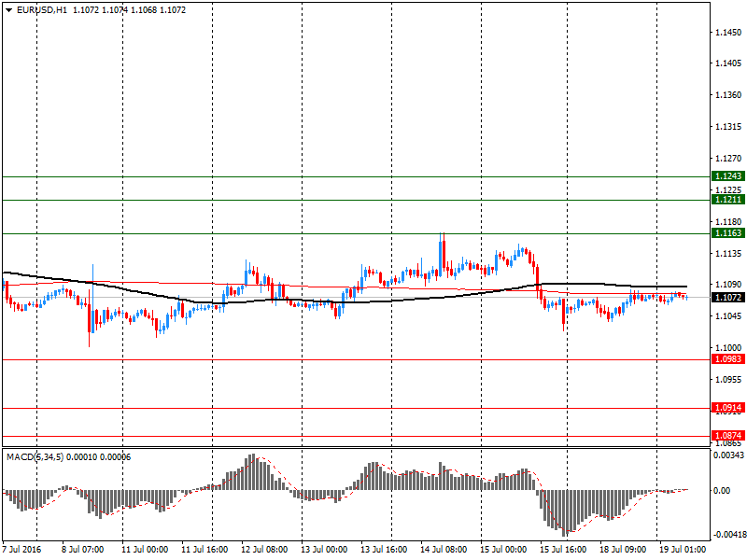Click the 7 Jul 2016 time axis label
This screenshot has height=560, width=747.
[x=21, y=550]
